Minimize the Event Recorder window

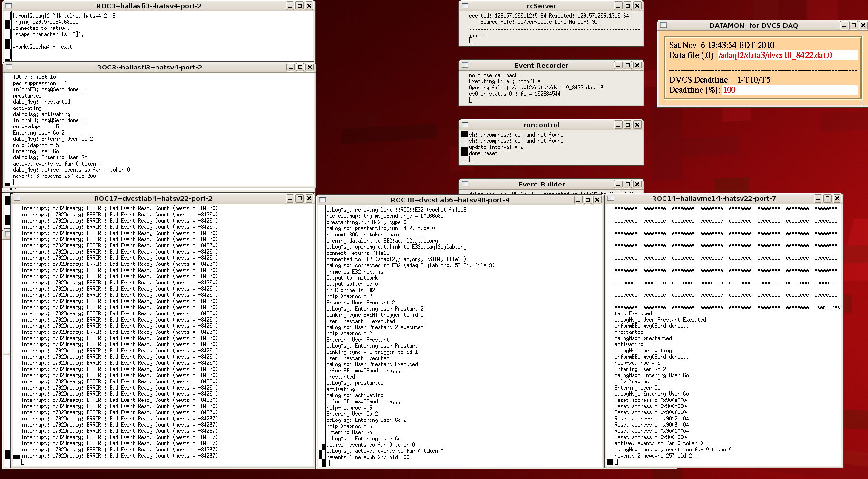pyautogui.click(x=618, y=65)
